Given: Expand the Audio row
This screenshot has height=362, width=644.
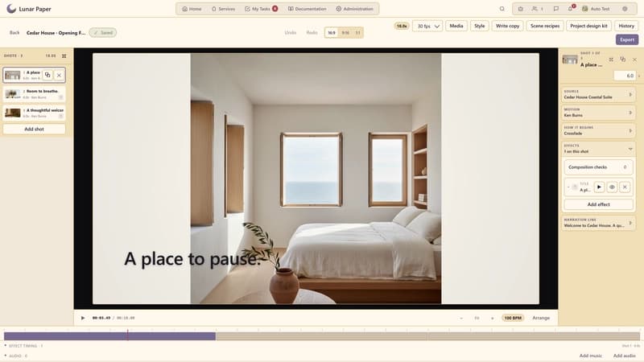Looking at the screenshot, I should tap(15, 356).
